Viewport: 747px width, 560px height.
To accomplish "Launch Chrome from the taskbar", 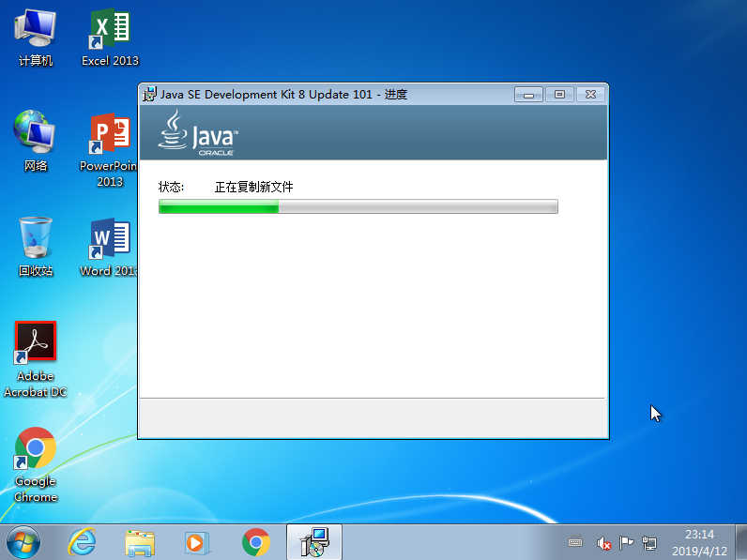I will click(x=256, y=542).
